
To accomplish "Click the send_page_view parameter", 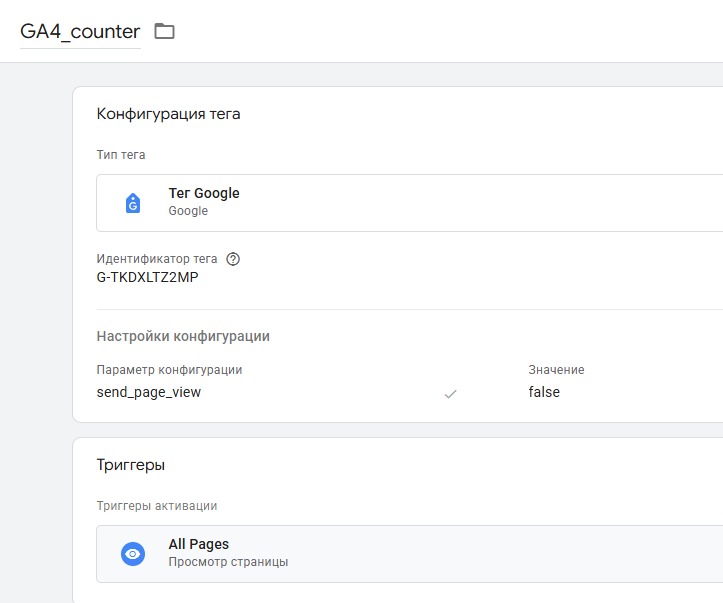I will pos(148,392).
